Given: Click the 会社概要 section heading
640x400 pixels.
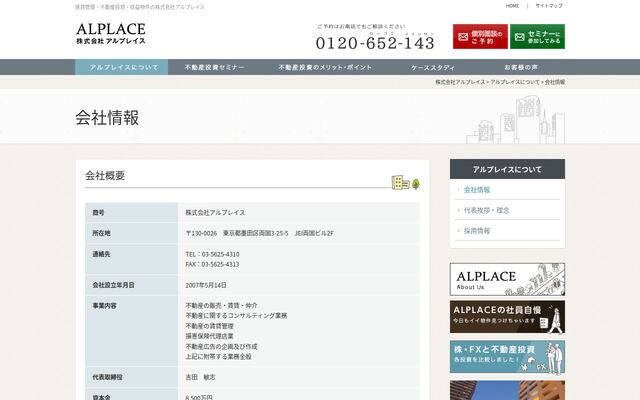Looking at the screenshot, I should click(105, 176).
